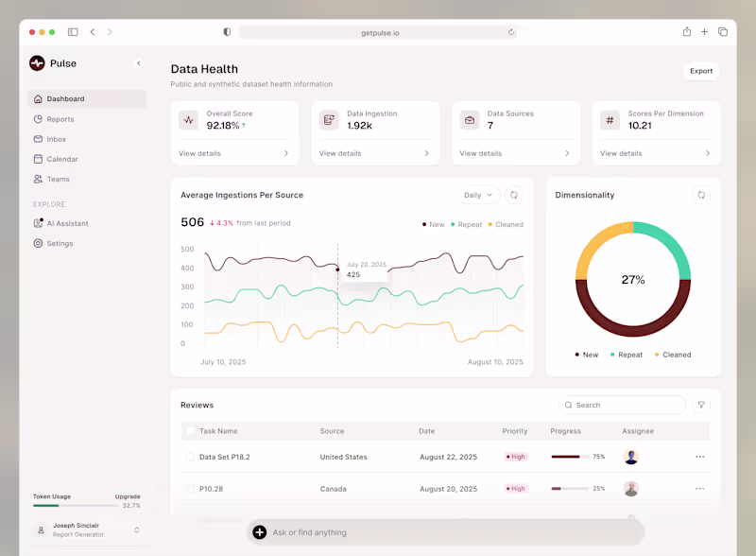This screenshot has height=556, width=756.
Task: Toggle Repeat in the Dimensionality legend
Action: 627,355
